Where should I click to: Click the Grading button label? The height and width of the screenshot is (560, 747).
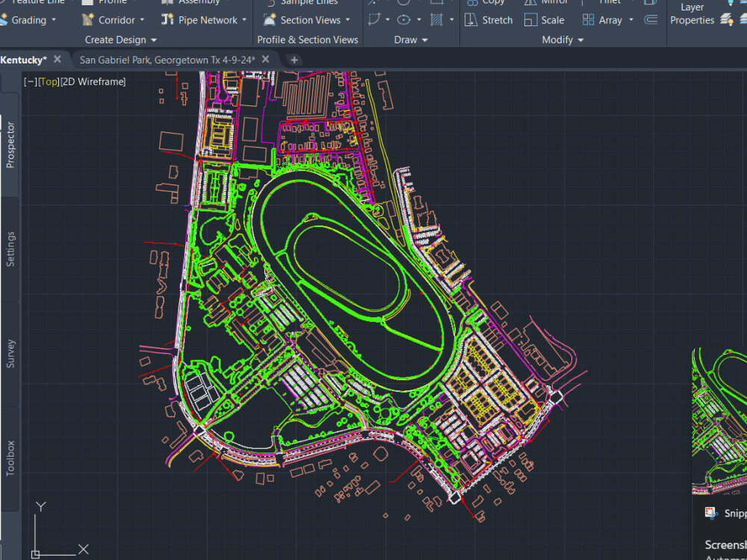tap(28, 20)
